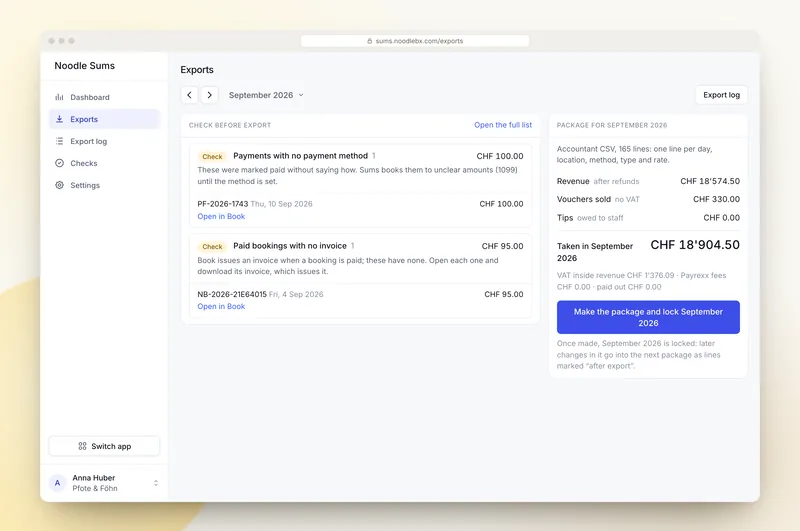The width and height of the screenshot is (800, 531).
Task: Click Taken in September 2026 label
Action: [595, 252]
